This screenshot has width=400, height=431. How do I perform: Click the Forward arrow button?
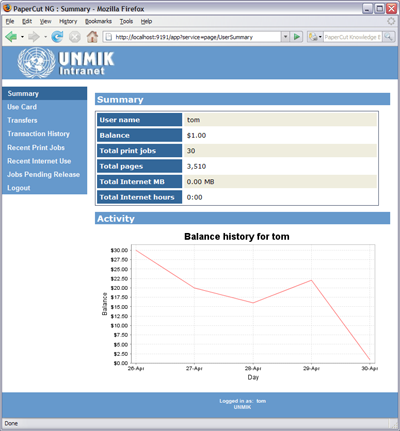(33, 37)
